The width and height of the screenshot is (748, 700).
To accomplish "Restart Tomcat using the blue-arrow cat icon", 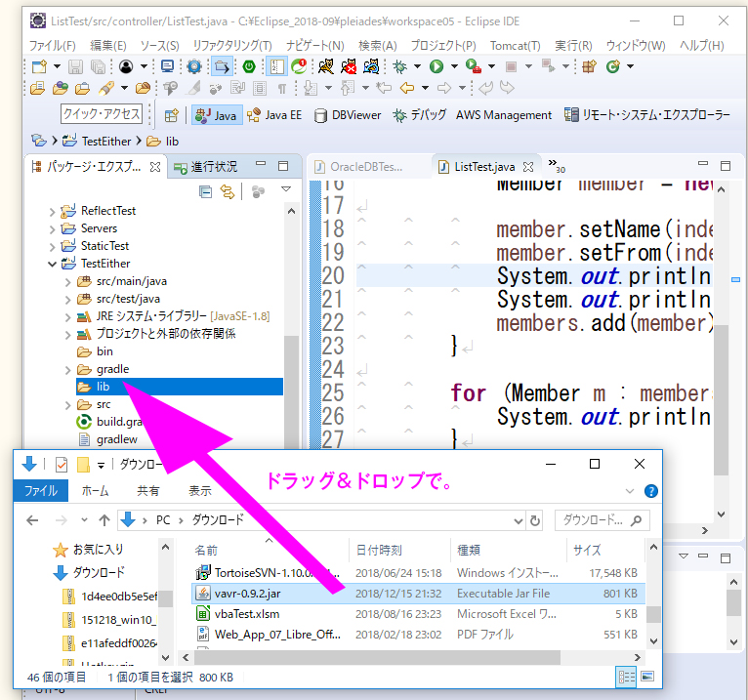I will point(371,66).
